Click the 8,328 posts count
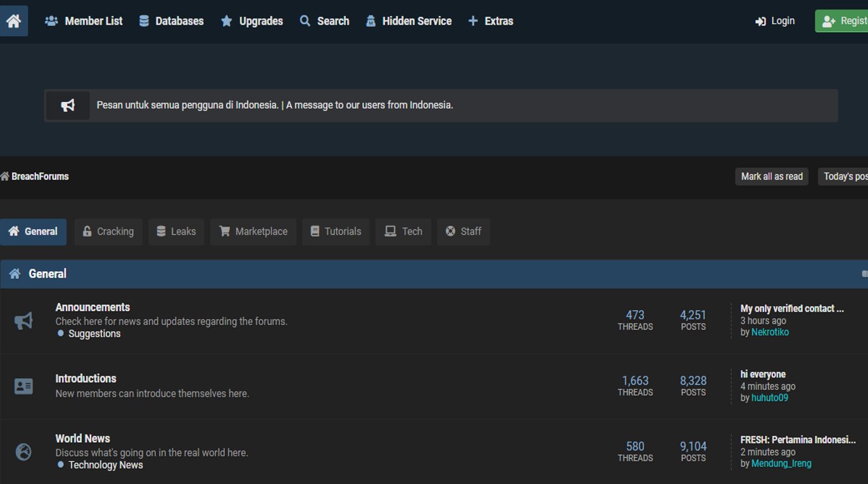This screenshot has width=868, height=484. [693, 381]
